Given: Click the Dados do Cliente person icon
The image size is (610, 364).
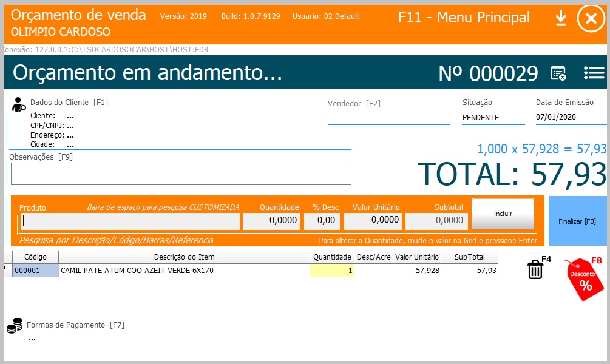Looking at the screenshot, I should click(18, 104).
